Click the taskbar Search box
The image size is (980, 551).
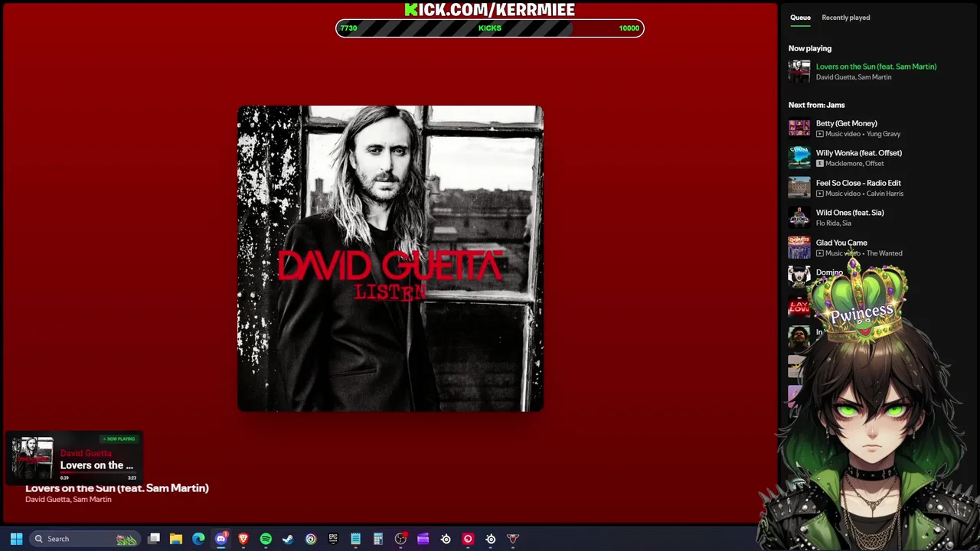pyautogui.click(x=86, y=539)
